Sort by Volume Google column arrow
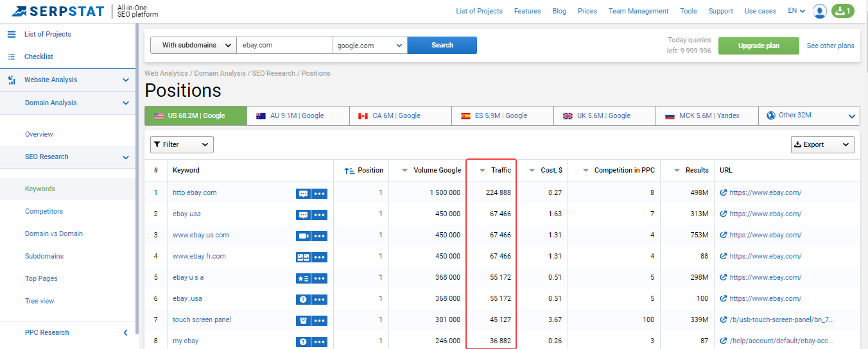 [404, 171]
